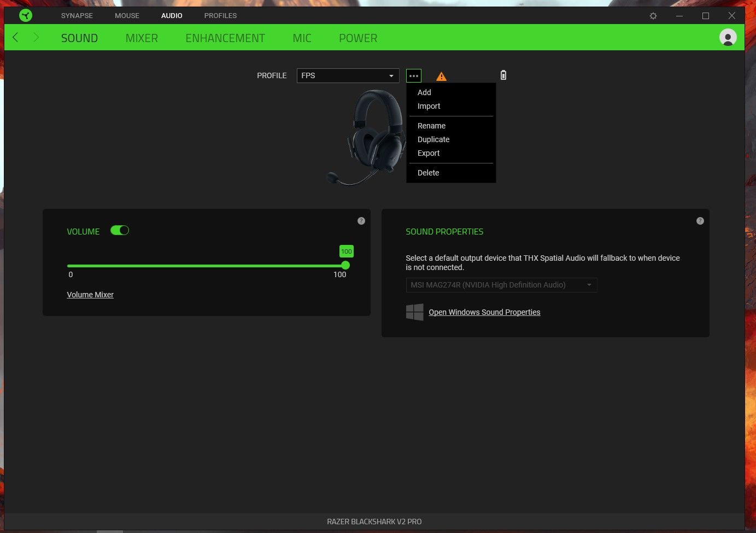This screenshot has width=756, height=533.
Task: Go back with the left arrow
Action: coord(15,37)
